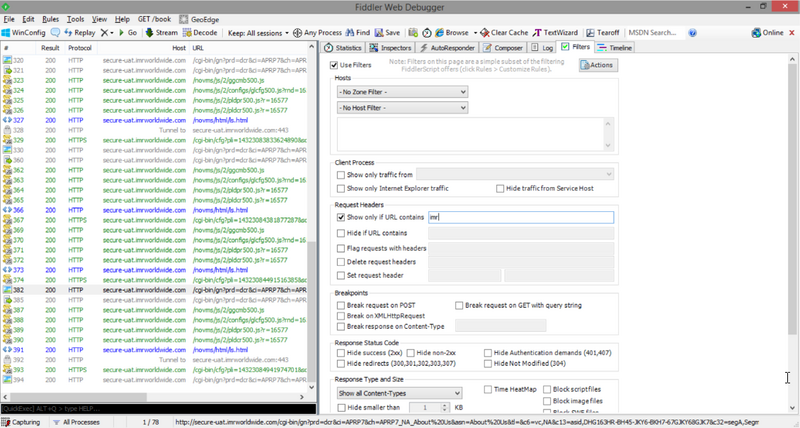
Task: Expand Show all Content-Types dropdown
Action: pyautogui.click(x=399, y=393)
